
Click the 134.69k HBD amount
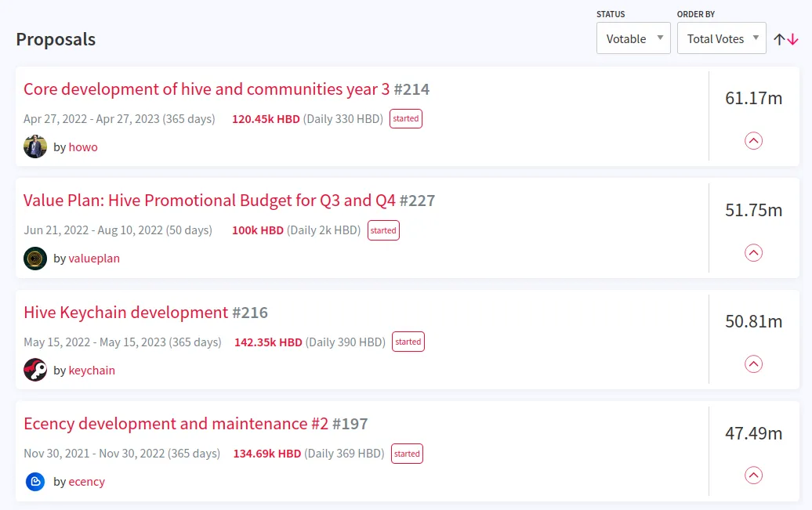(266, 454)
